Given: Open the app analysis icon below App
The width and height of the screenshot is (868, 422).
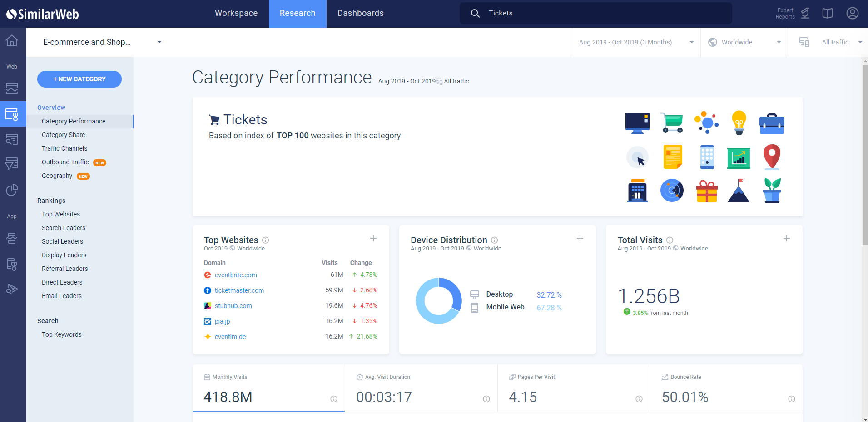Looking at the screenshot, I should (x=12, y=238).
